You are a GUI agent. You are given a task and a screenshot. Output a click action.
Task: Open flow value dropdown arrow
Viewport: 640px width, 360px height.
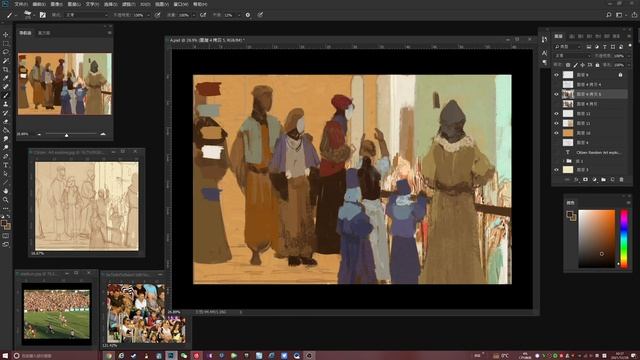pos(193,15)
